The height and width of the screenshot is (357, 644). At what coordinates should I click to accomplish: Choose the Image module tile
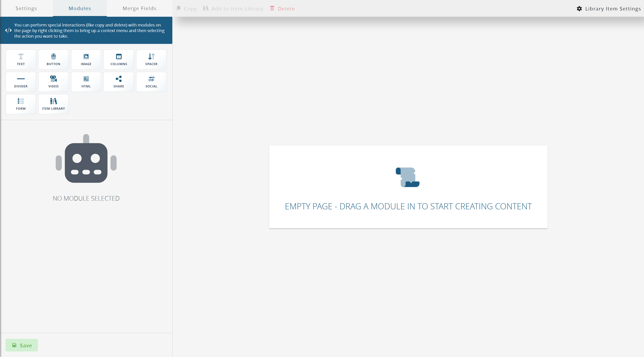[x=86, y=60]
